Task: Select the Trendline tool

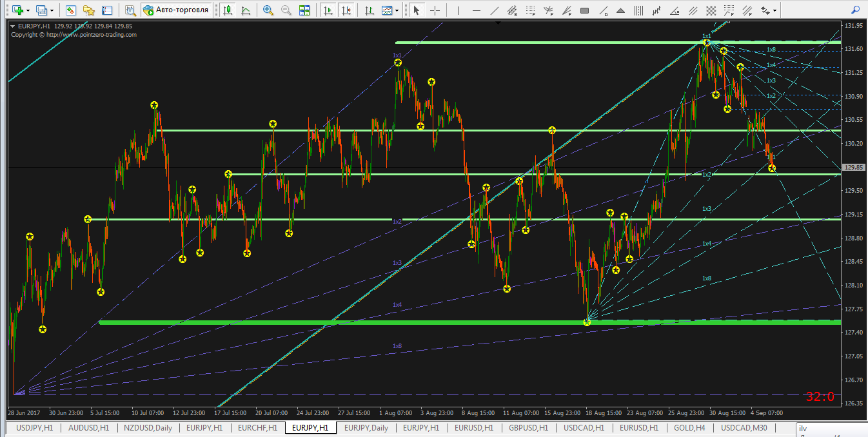Action: (495, 10)
